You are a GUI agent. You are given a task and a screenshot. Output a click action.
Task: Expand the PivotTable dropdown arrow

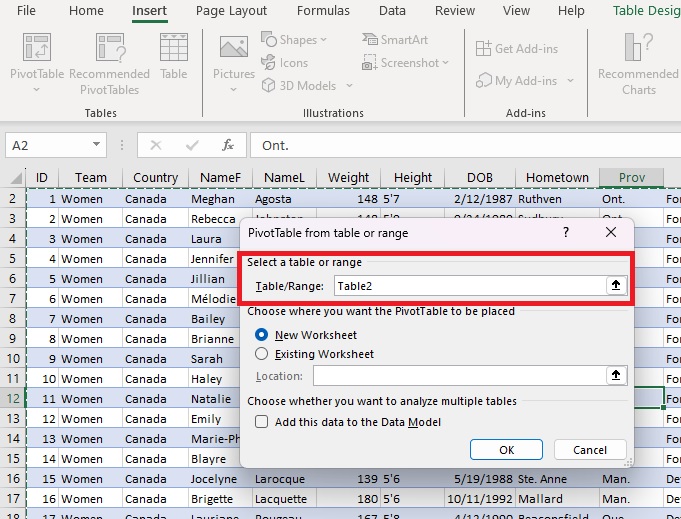click(36, 89)
